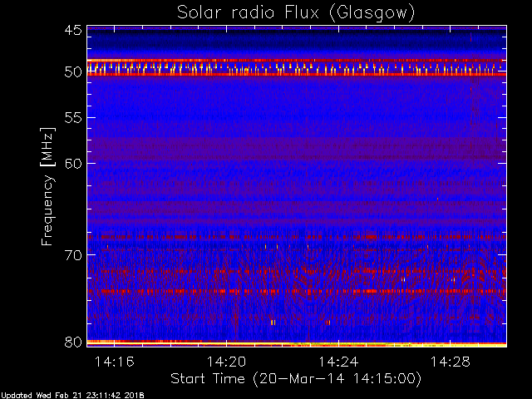The height and width of the screenshot is (399, 532).
Task: Click the '14:20' time tick label
Action: pyautogui.click(x=226, y=362)
